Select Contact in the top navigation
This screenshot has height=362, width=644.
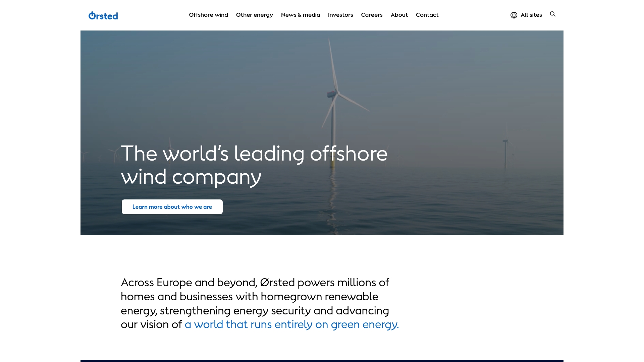[427, 15]
